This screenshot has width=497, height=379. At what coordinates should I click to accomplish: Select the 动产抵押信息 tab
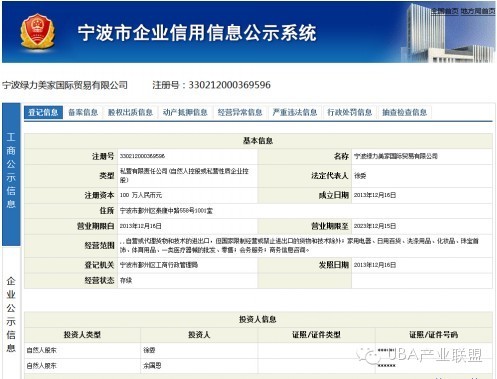click(185, 112)
